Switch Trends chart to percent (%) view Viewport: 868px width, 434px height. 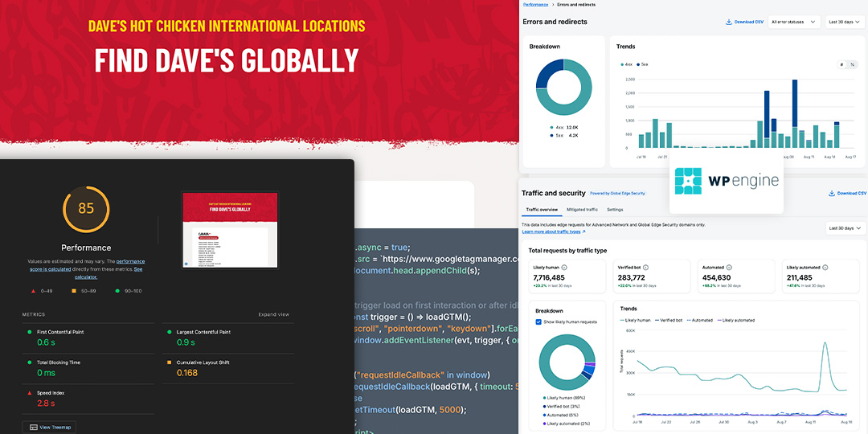coord(853,65)
